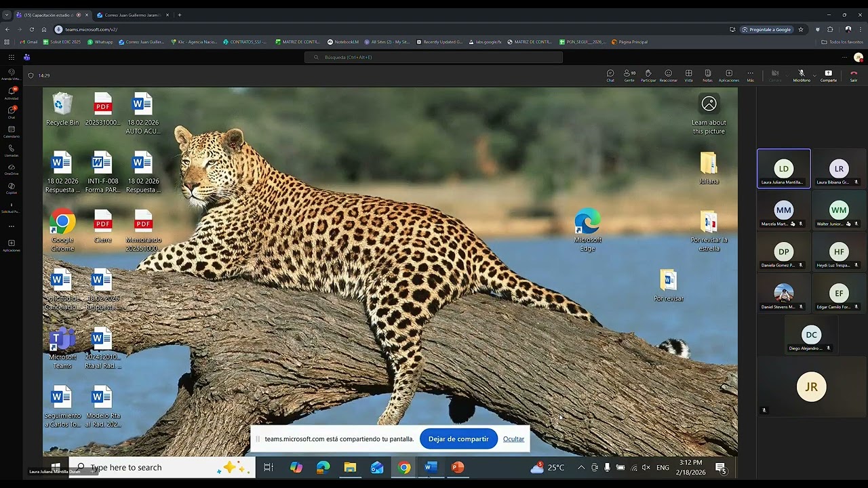This screenshot has width=868, height=488.
Task: Reload the page
Action: pos(32,29)
